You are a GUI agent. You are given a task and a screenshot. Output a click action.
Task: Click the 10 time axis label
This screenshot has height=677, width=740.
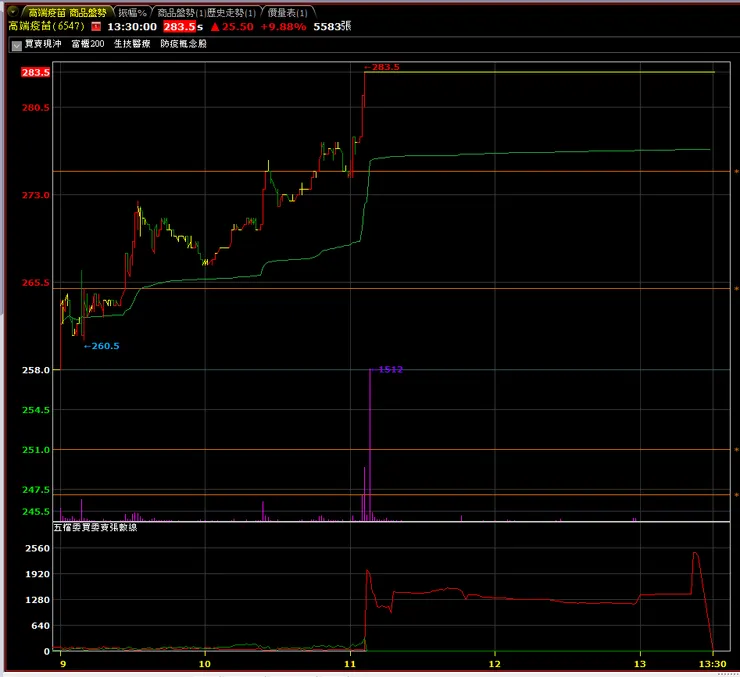pos(204,664)
